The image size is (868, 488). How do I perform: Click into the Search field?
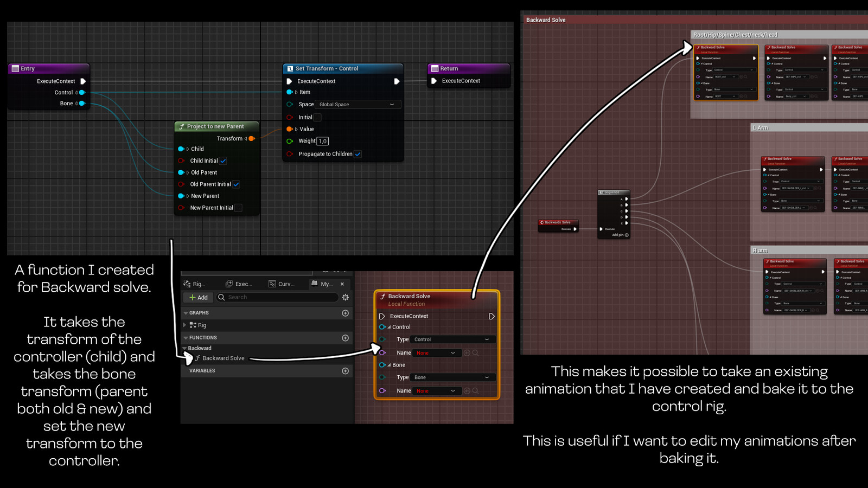[x=277, y=297]
